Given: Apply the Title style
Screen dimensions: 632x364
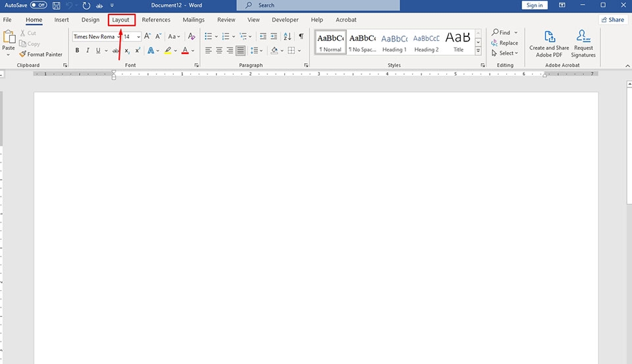Looking at the screenshot, I should [458, 42].
